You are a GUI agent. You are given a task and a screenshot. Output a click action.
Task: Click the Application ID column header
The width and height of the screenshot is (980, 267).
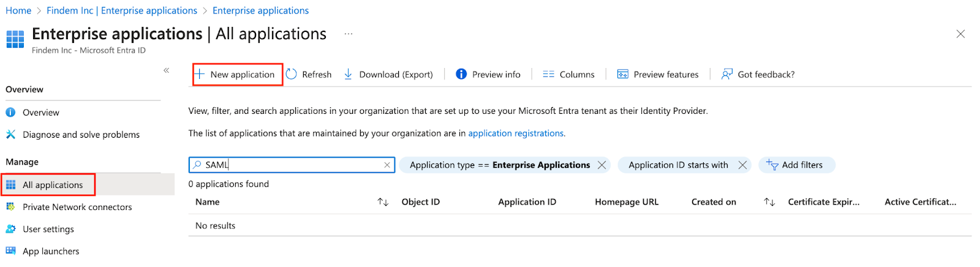tap(527, 202)
